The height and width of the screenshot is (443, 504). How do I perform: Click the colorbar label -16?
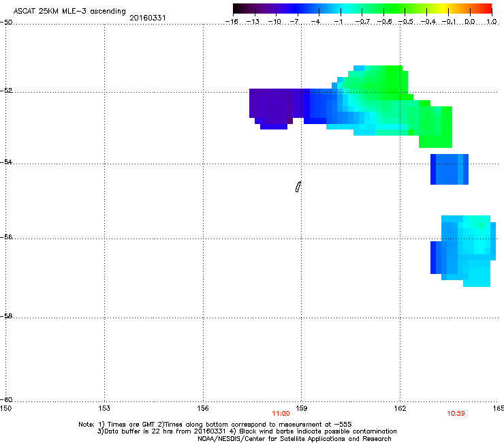pyautogui.click(x=232, y=22)
